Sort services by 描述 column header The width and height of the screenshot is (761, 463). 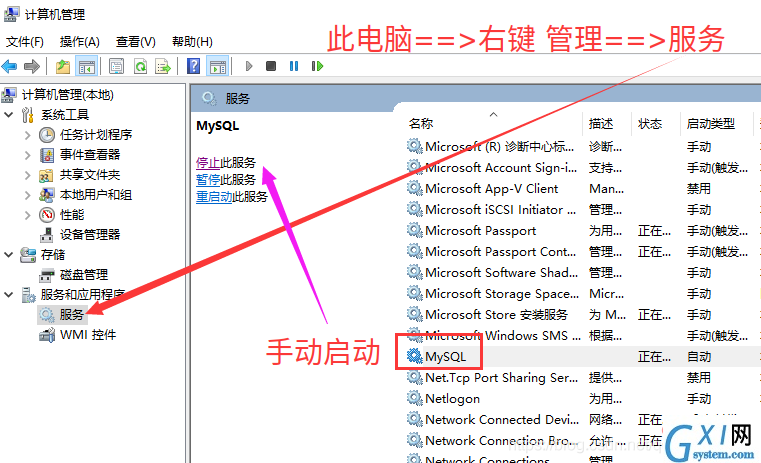(x=601, y=124)
